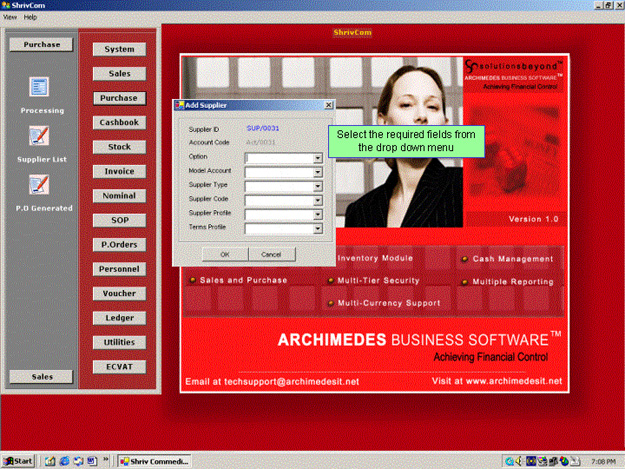
Task: Go to the ECVAT module
Action: pos(119,366)
